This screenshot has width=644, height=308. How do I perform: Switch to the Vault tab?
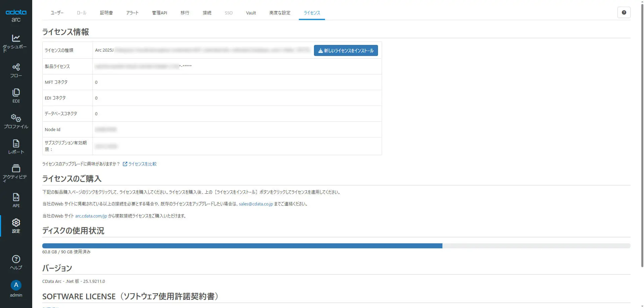click(251, 13)
